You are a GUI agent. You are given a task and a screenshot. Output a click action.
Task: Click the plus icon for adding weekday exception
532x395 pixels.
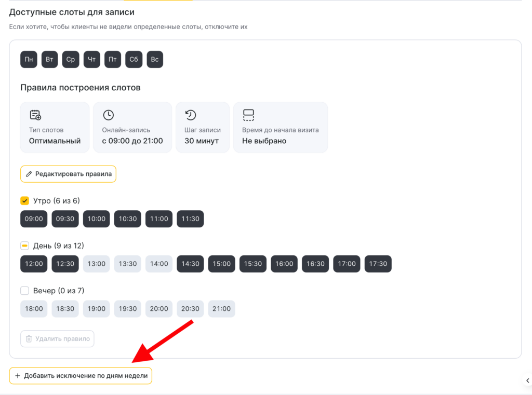pos(18,376)
